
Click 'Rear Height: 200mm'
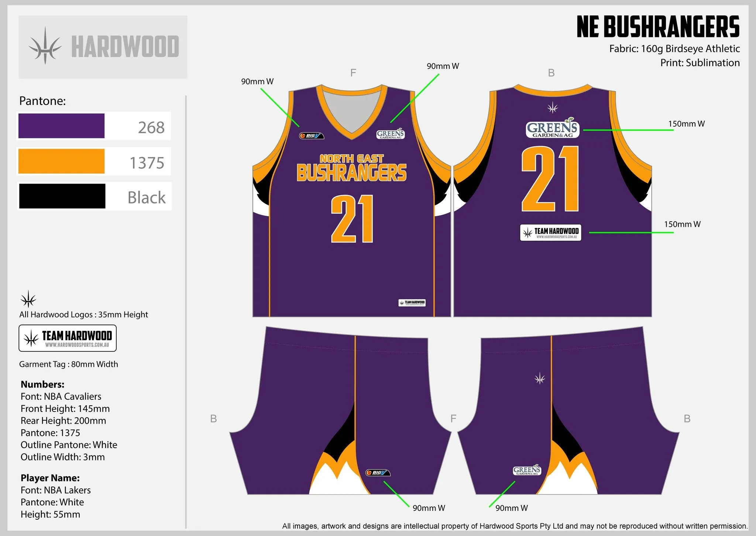[63, 421]
